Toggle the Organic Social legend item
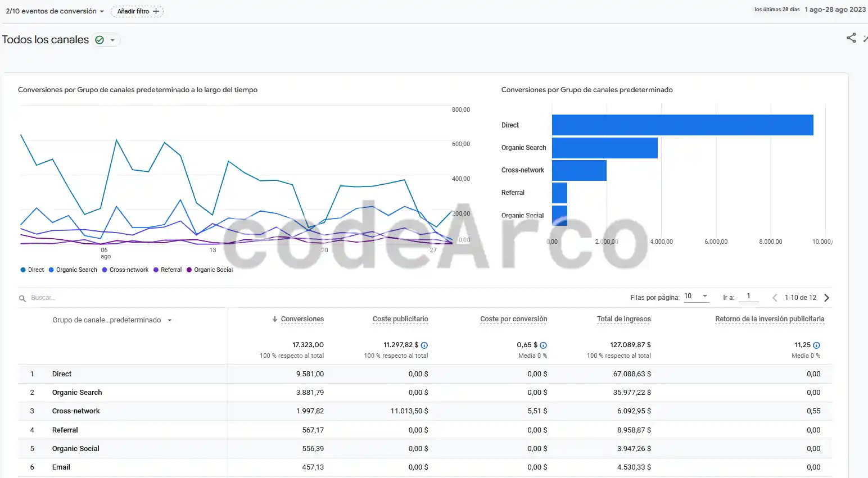 [x=210, y=270]
